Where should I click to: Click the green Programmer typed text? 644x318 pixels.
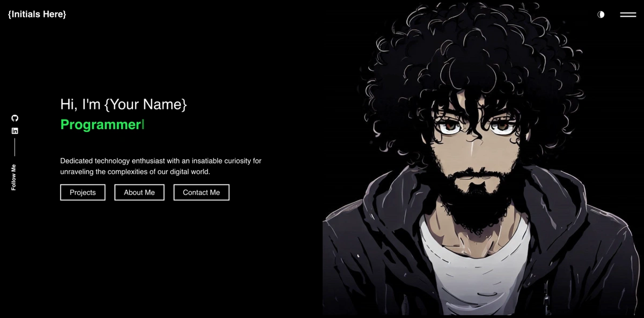[x=100, y=125]
